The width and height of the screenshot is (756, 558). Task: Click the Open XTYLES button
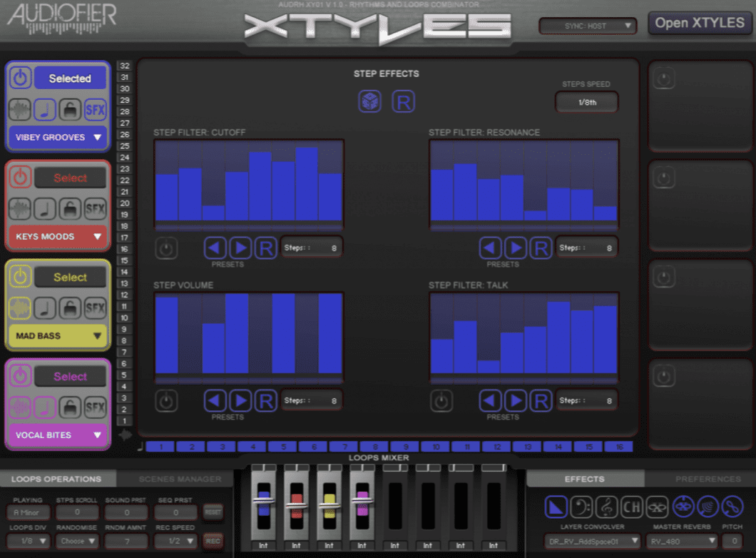pos(700,23)
